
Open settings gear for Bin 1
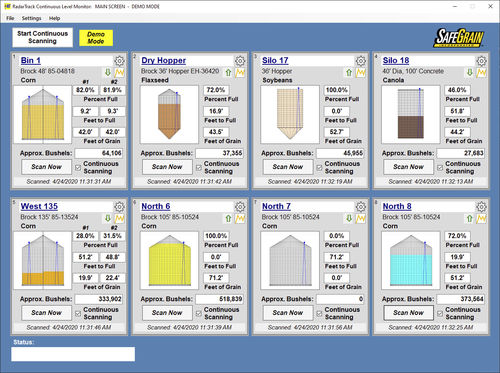pos(119,61)
